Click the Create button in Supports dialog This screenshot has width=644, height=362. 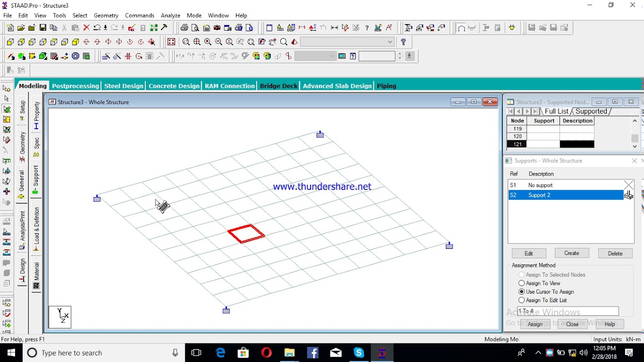pyautogui.click(x=572, y=253)
